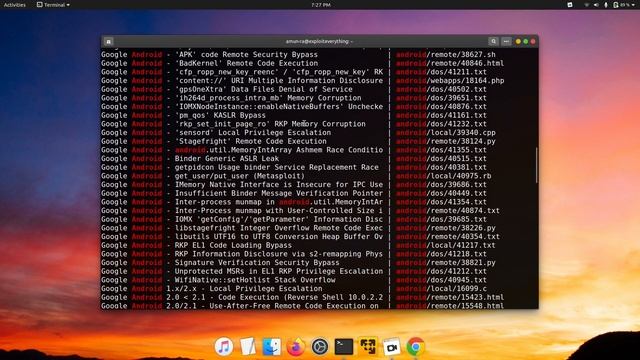The width and height of the screenshot is (640, 360).
Task: Click the 'Stagefright' Remote Code Execution line
Action: point(214,141)
